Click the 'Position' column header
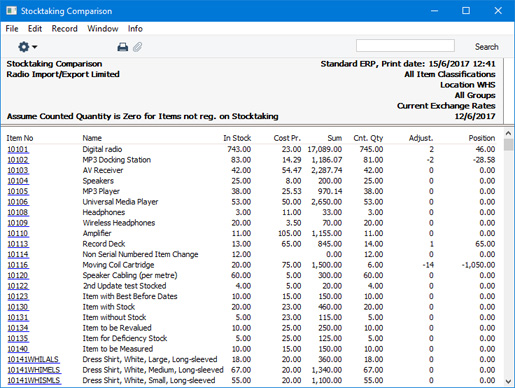Viewport: 515px width, 388px height. pos(482,138)
